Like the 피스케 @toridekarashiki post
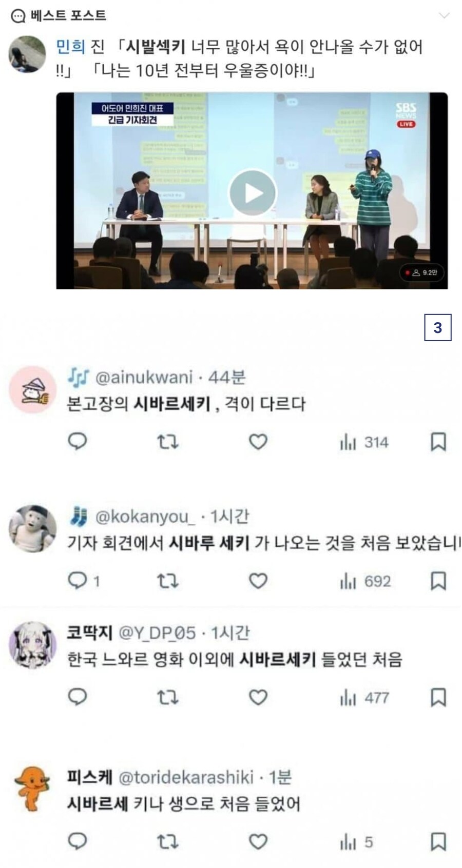 coord(258,841)
